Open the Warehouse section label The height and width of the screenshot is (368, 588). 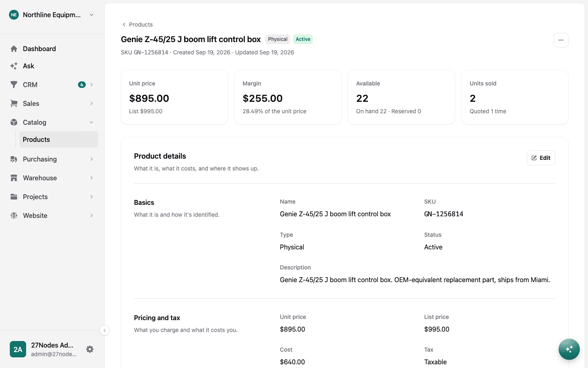click(40, 178)
